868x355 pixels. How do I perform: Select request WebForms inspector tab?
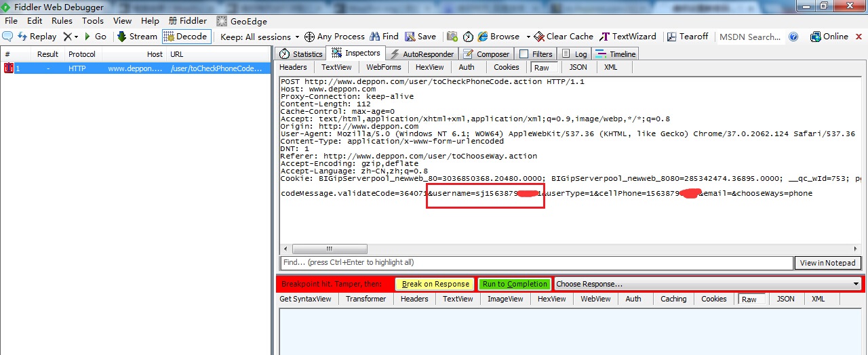pos(383,67)
